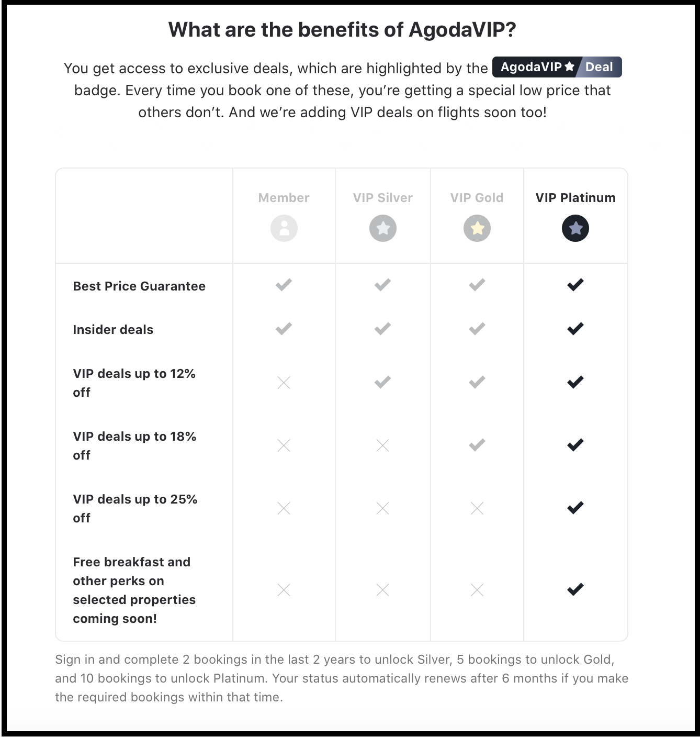Click Member X mark for 12% deals
This screenshot has height=737, width=700.
[x=284, y=383]
